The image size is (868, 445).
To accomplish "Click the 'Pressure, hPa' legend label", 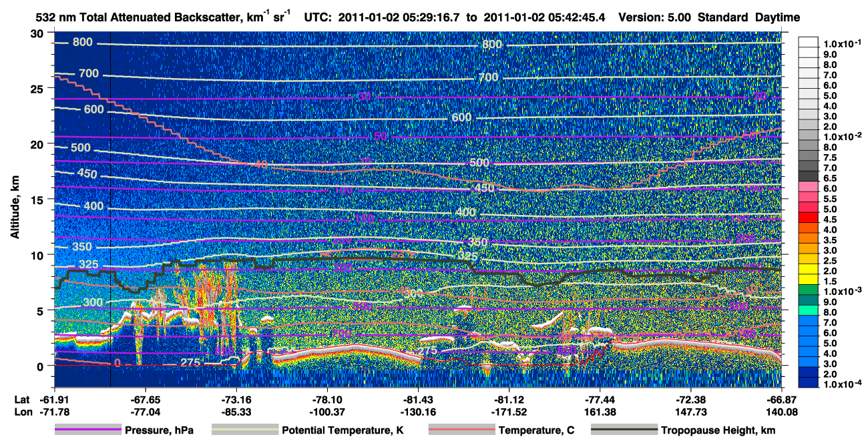I will (x=160, y=430).
